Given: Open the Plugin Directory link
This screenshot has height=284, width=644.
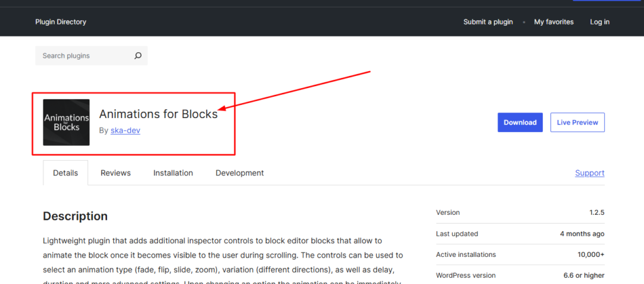Looking at the screenshot, I should click(61, 22).
